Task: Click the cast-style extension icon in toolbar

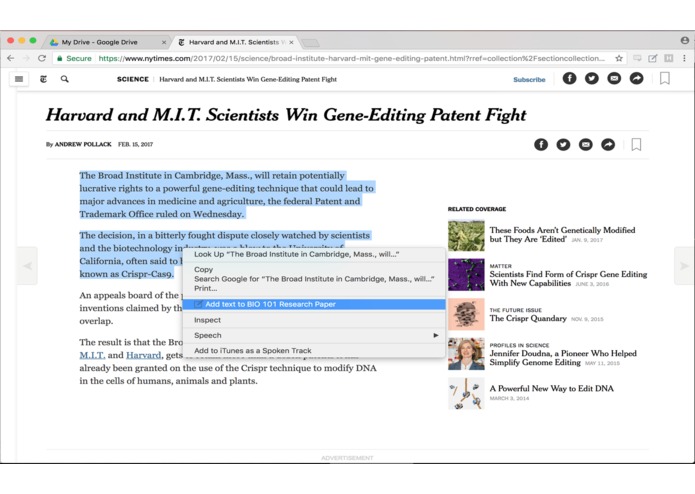Action: point(637,58)
